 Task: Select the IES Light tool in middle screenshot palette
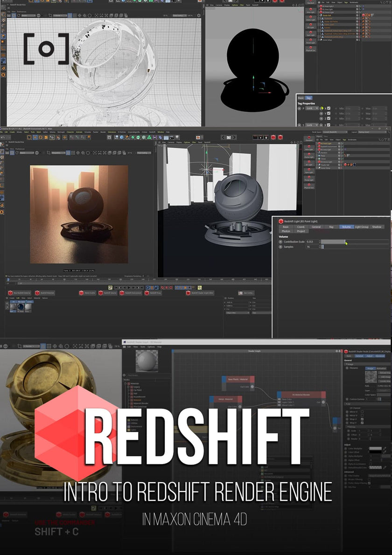click(x=309, y=163)
